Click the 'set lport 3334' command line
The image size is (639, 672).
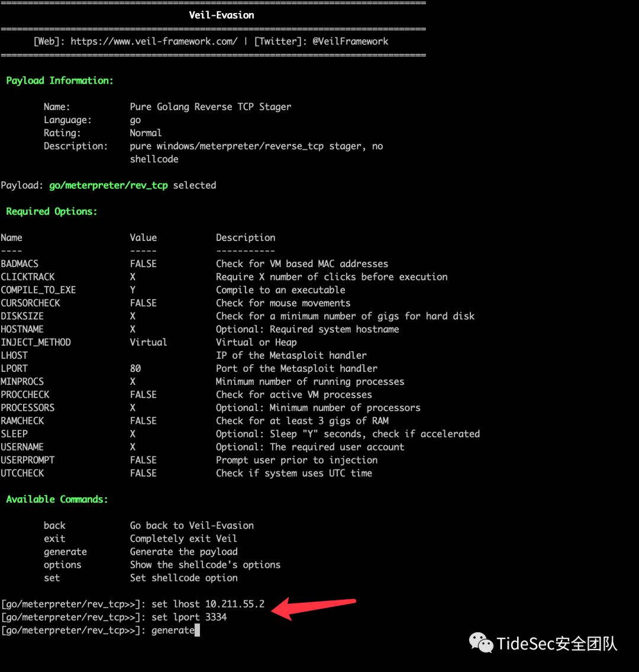[189, 617]
